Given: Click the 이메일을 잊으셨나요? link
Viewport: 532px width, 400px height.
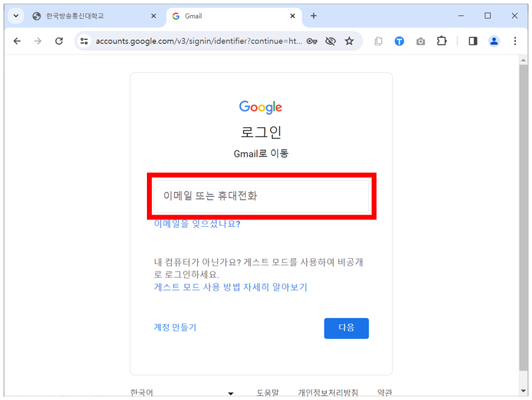Looking at the screenshot, I should 197,224.
